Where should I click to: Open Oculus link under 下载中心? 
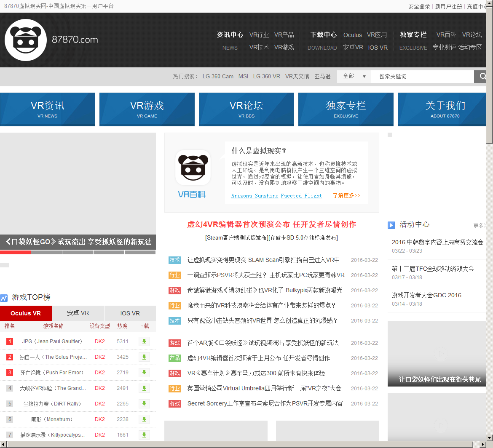tap(352, 35)
